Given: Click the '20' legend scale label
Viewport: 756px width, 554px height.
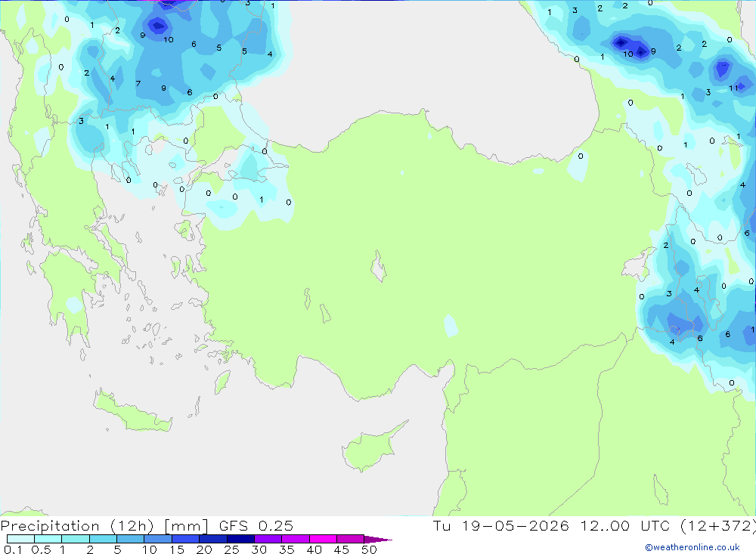Looking at the screenshot, I should point(204,549).
